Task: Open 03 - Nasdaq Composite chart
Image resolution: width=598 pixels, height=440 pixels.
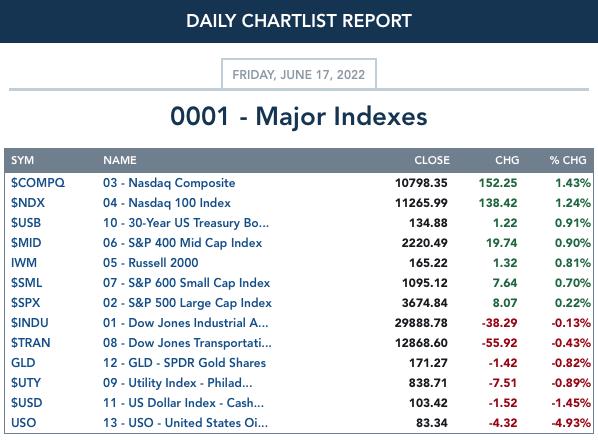Action: (169, 183)
